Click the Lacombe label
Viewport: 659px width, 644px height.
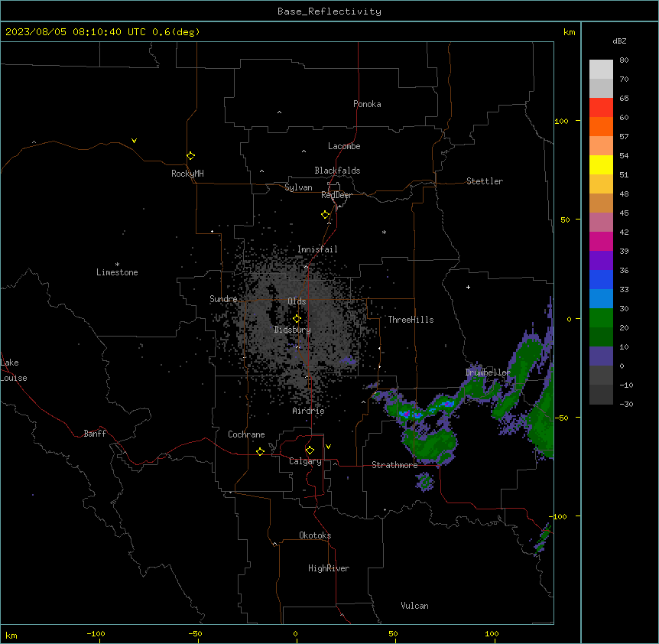click(x=344, y=146)
